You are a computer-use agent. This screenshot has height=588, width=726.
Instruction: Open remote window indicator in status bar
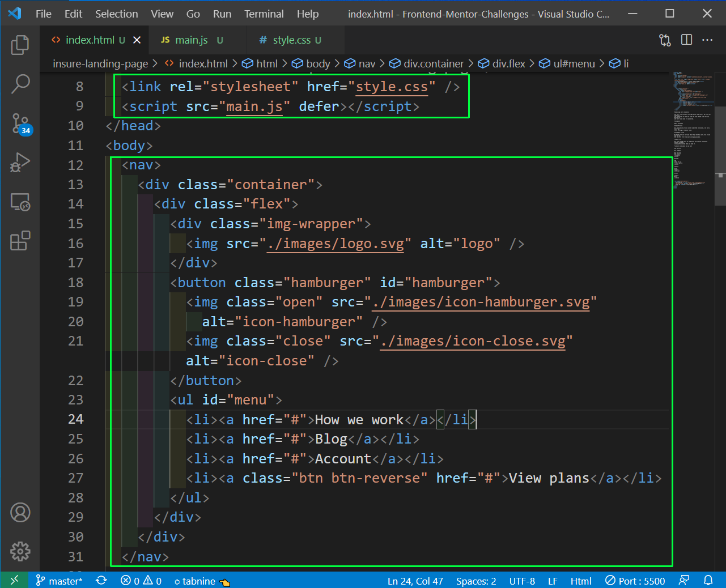(x=14, y=580)
